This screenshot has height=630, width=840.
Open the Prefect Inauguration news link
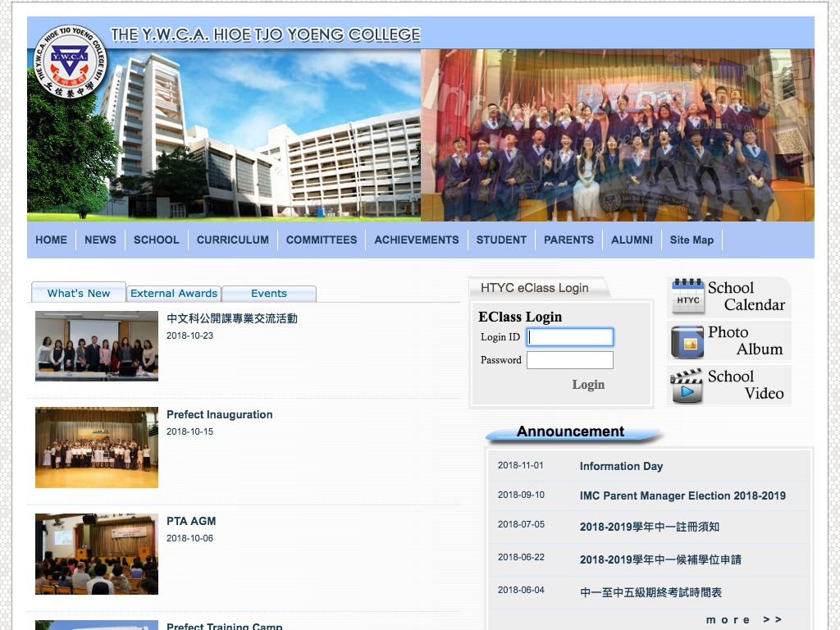[x=220, y=414]
